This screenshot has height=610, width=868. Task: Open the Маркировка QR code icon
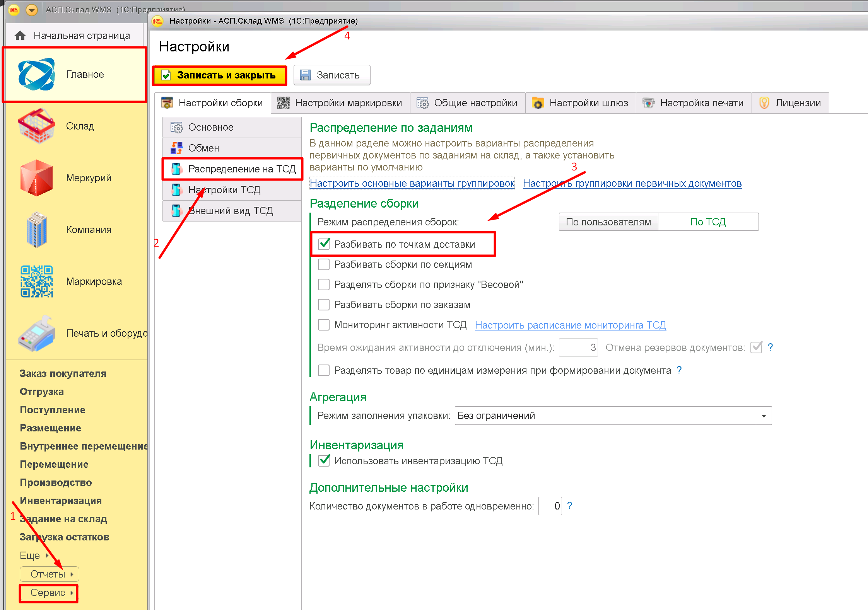coord(37,281)
